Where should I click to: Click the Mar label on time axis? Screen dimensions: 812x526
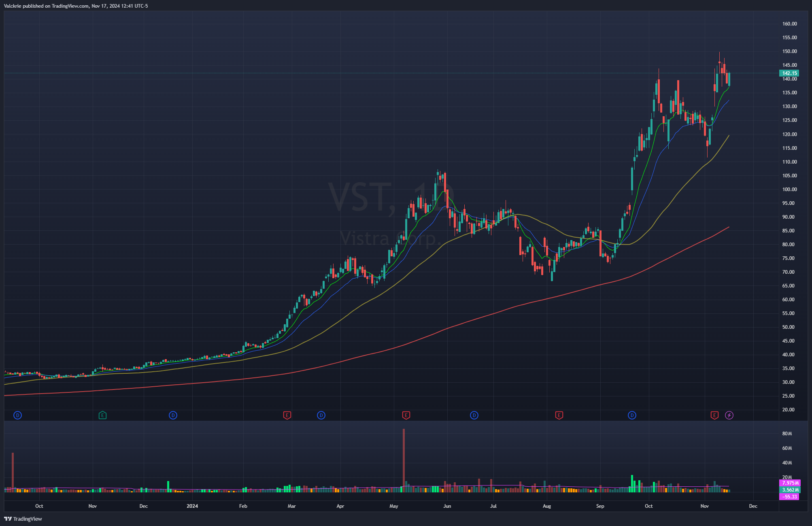[x=292, y=506]
